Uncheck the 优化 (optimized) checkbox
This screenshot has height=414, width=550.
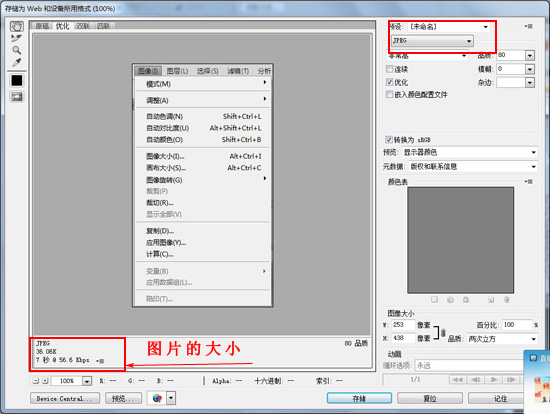pos(389,82)
